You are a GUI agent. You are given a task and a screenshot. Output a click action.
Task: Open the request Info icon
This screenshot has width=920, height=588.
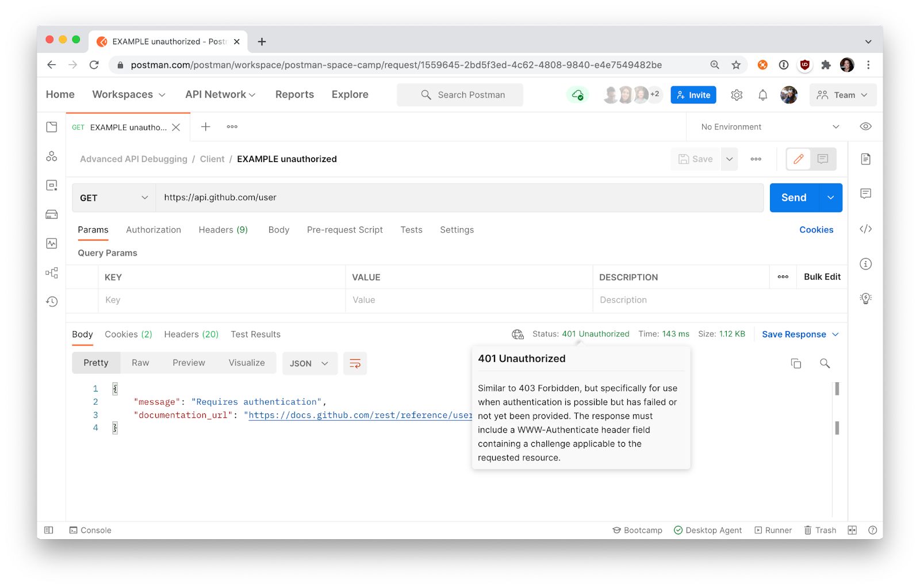(865, 264)
